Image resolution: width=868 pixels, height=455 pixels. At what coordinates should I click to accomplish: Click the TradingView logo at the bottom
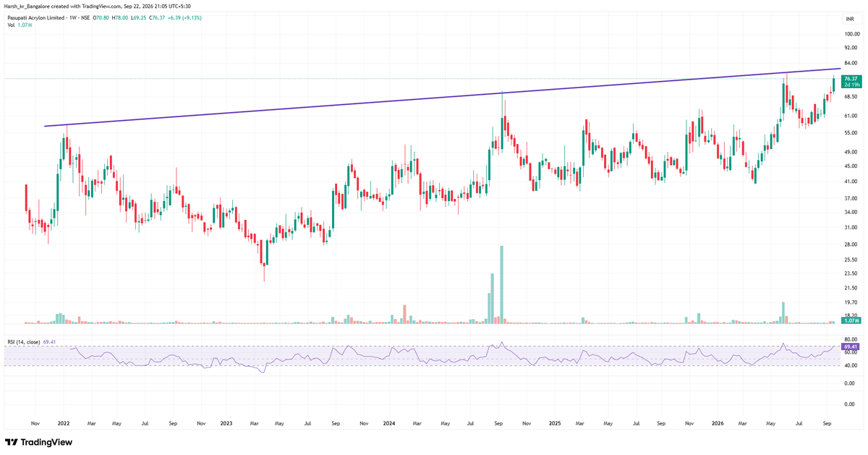pos(38,442)
